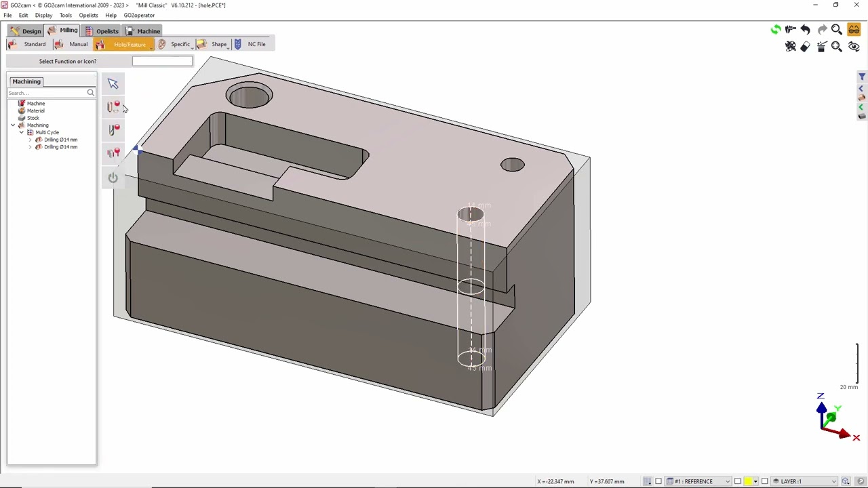Open the GO2operator menu

coord(139,15)
